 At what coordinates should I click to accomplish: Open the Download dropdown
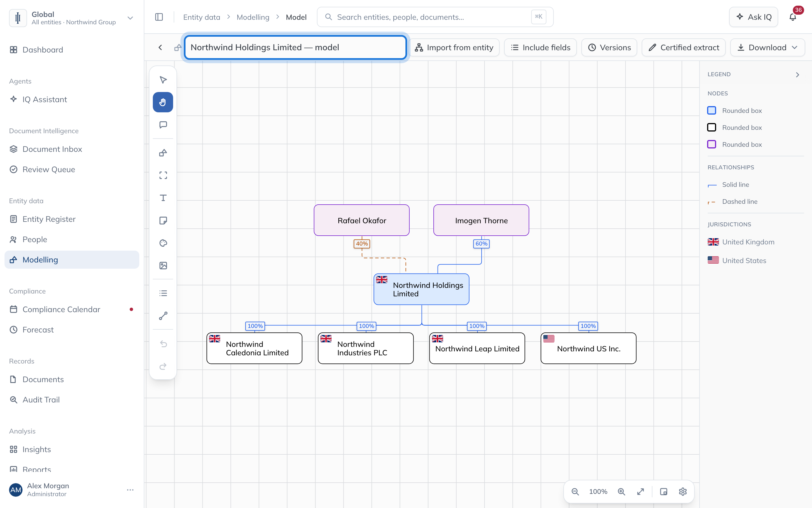[767, 47]
